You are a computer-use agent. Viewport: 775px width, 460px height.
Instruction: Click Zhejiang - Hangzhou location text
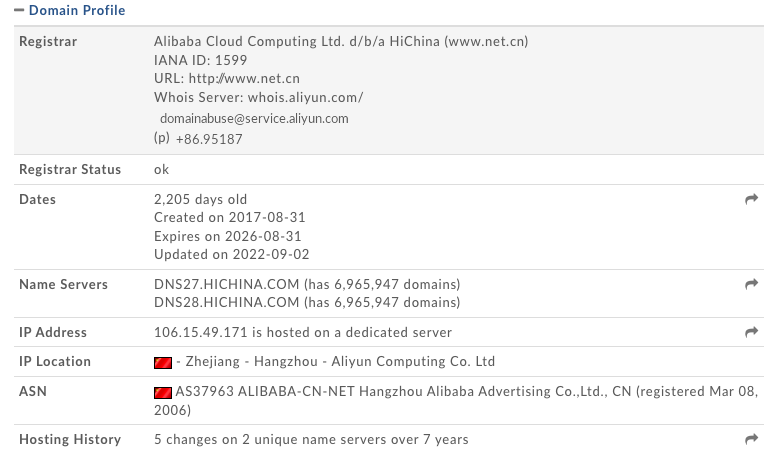(x=251, y=362)
